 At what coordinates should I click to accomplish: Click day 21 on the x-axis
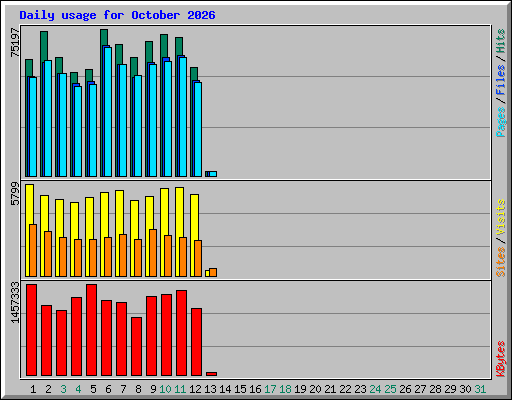(x=330, y=389)
